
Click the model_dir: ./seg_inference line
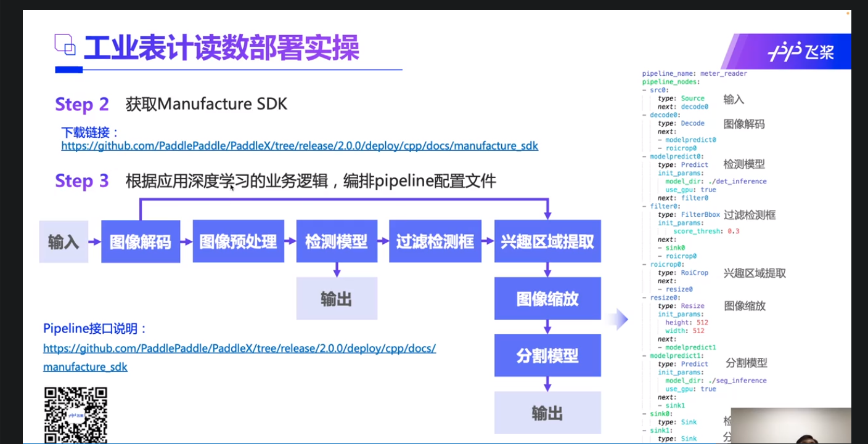point(716,381)
